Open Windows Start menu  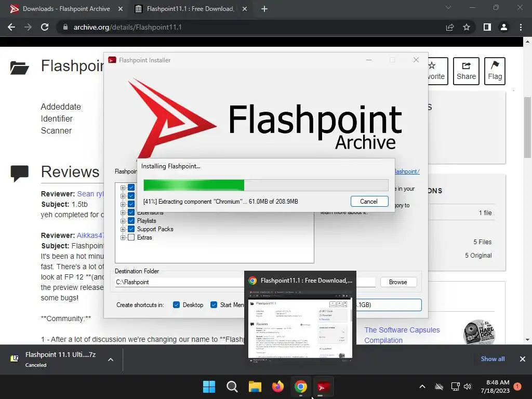(209, 387)
